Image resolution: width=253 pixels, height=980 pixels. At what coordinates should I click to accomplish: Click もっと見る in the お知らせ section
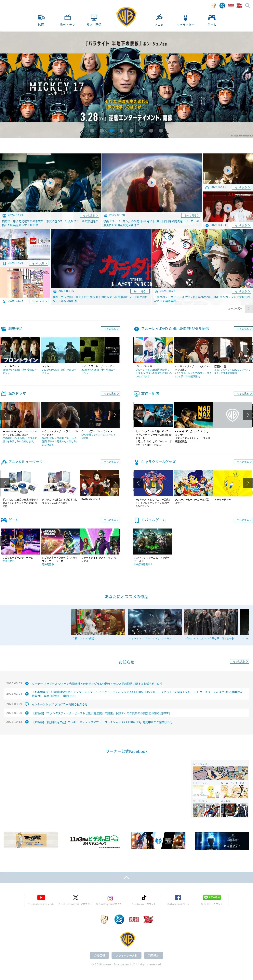[240, 662]
